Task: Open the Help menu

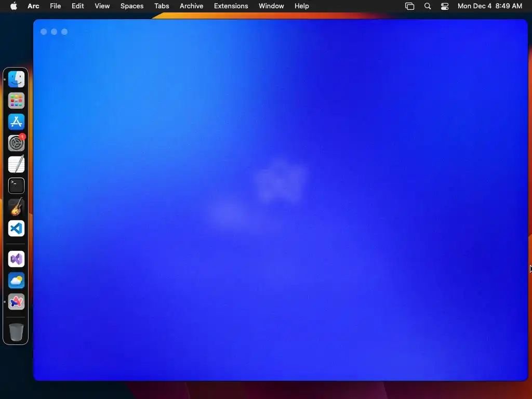Action: pyautogui.click(x=302, y=6)
